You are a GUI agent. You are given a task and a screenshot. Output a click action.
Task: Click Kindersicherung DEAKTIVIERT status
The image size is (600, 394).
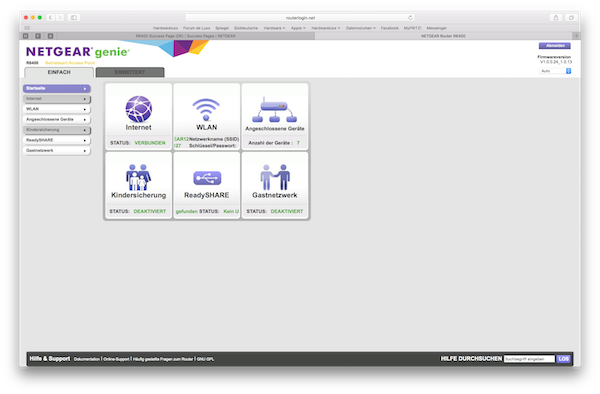pyautogui.click(x=150, y=211)
